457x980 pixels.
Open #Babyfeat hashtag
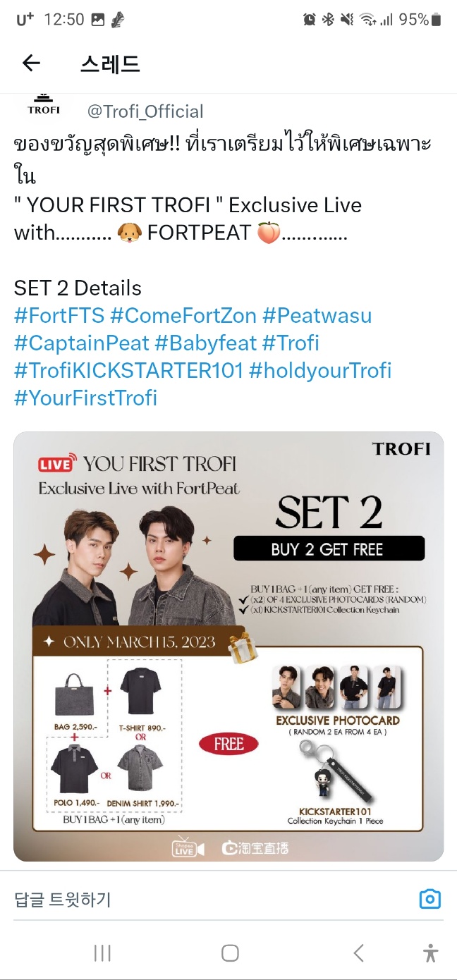[206, 343]
